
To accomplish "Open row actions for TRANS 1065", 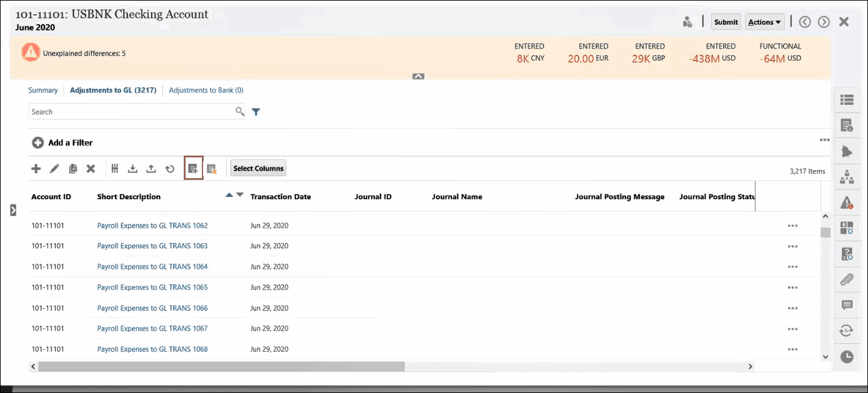I will click(x=792, y=287).
